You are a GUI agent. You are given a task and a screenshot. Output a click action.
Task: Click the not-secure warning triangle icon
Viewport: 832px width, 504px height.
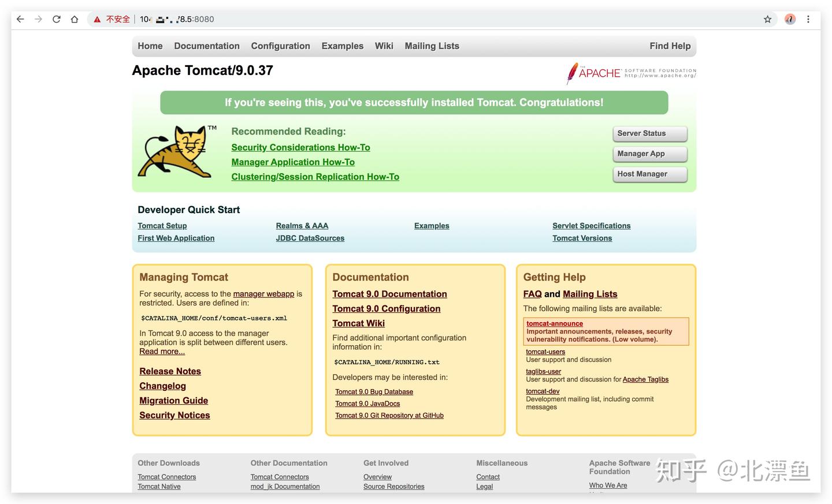97,19
